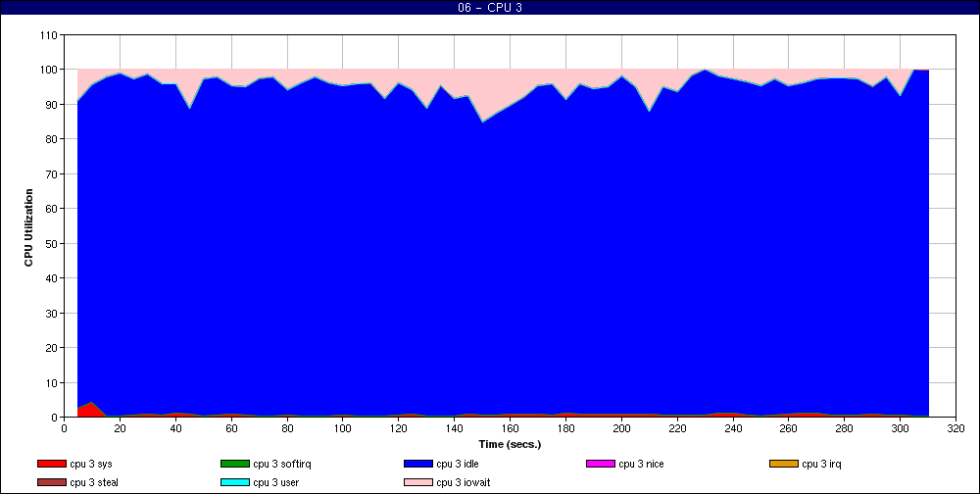Click the 'CPU Utilization' axis title

pos(28,227)
